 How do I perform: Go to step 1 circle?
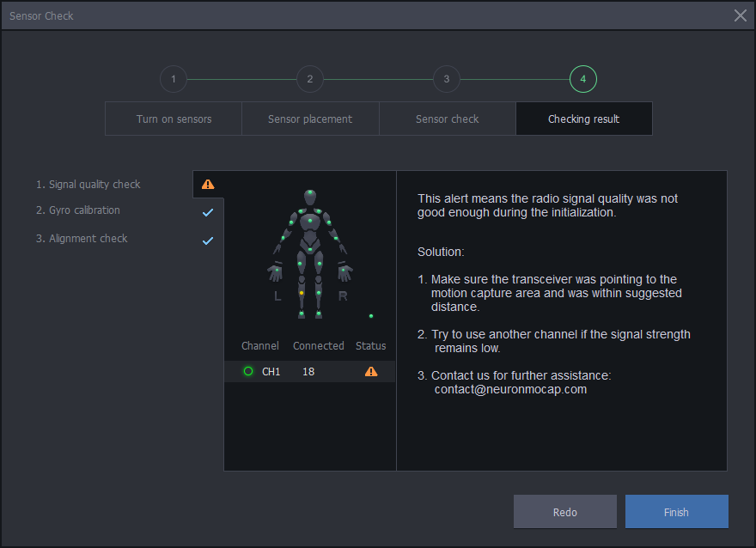pos(174,79)
